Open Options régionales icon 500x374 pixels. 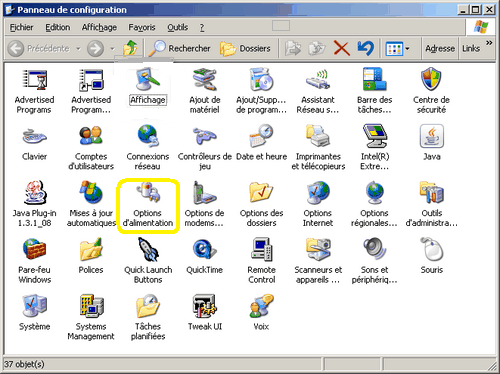coord(375,193)
